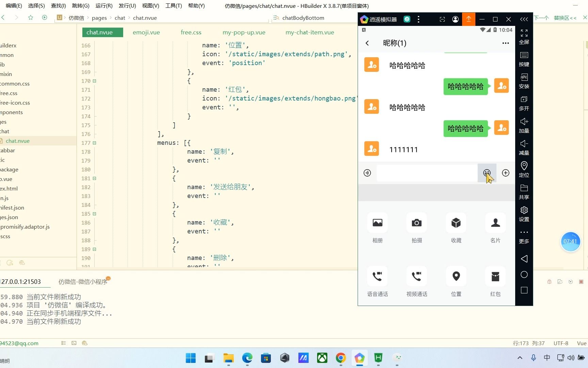Open the three-dot menu in chat header
The width and height of the screenshot is (588, 368).
pos(506,43)
